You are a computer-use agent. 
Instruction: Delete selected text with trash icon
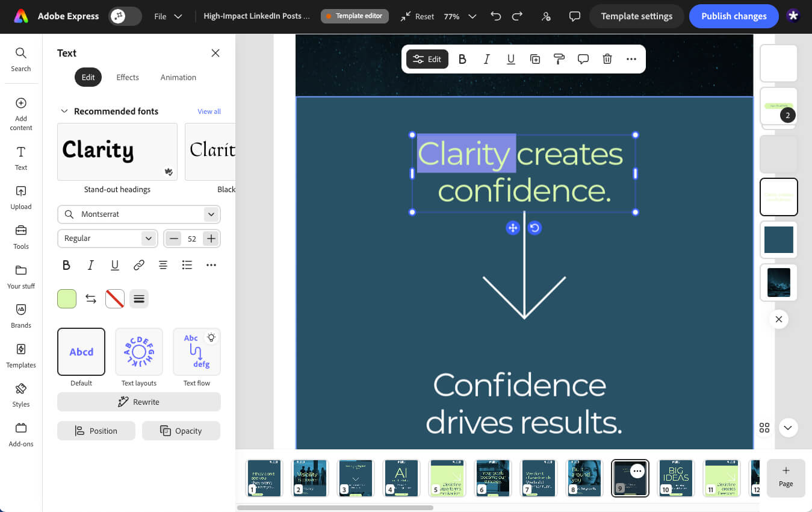[607, 59]
